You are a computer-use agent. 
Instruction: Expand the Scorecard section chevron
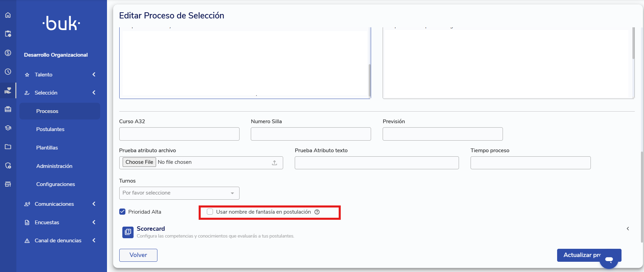coord(628,229)
